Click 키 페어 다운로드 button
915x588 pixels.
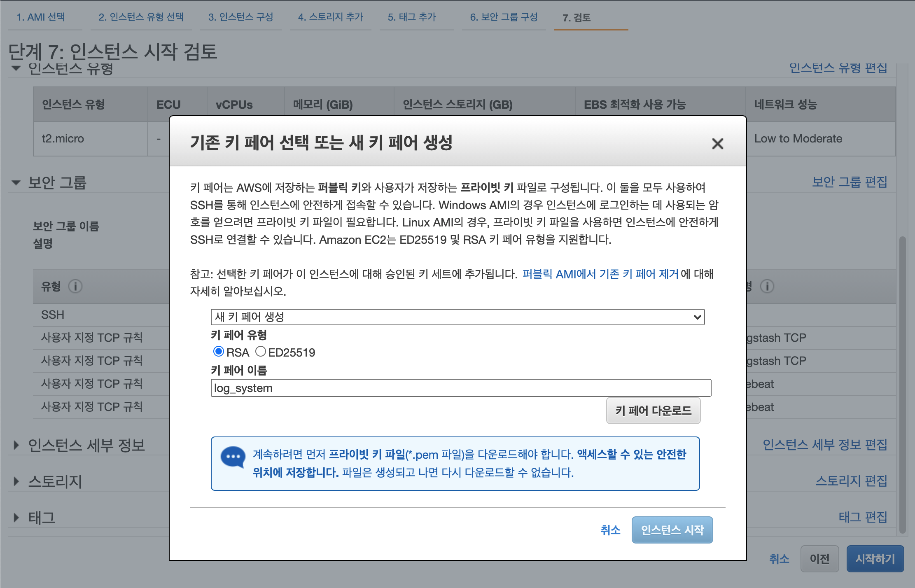click(653, 411)
